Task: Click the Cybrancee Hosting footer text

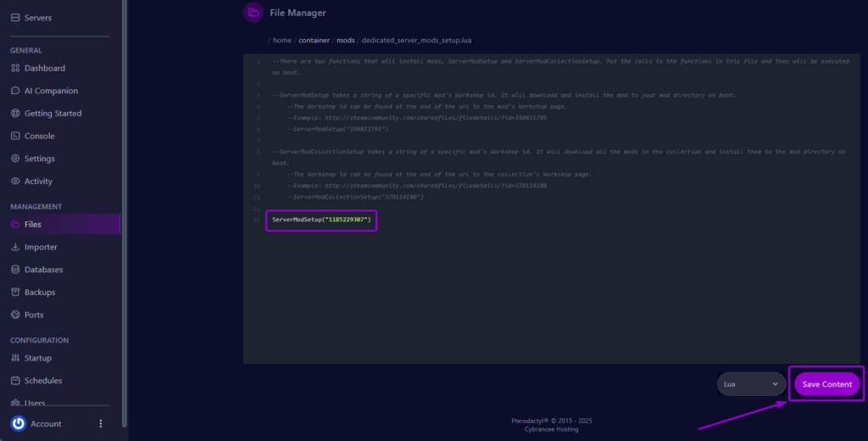Action: [551, 429]
